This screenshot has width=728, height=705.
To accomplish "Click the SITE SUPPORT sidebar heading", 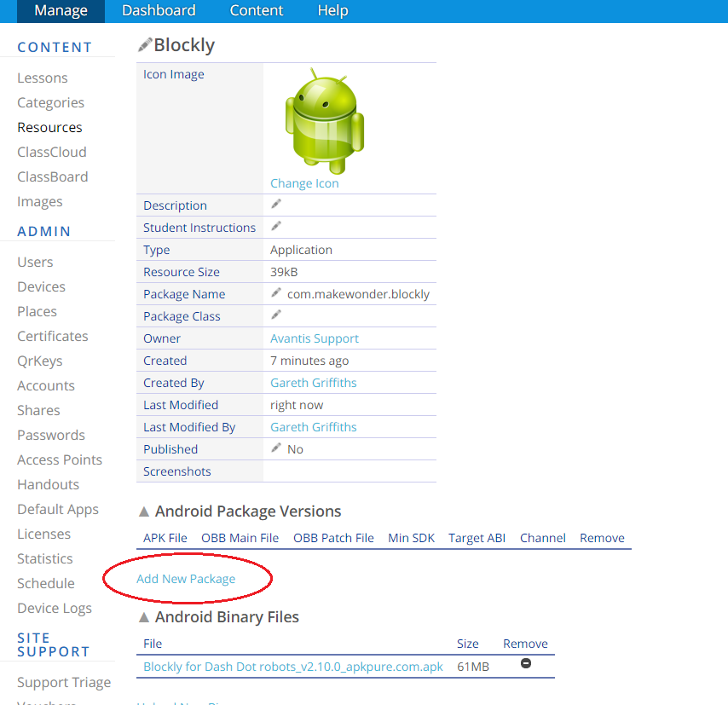I will (x=54, y=644).
